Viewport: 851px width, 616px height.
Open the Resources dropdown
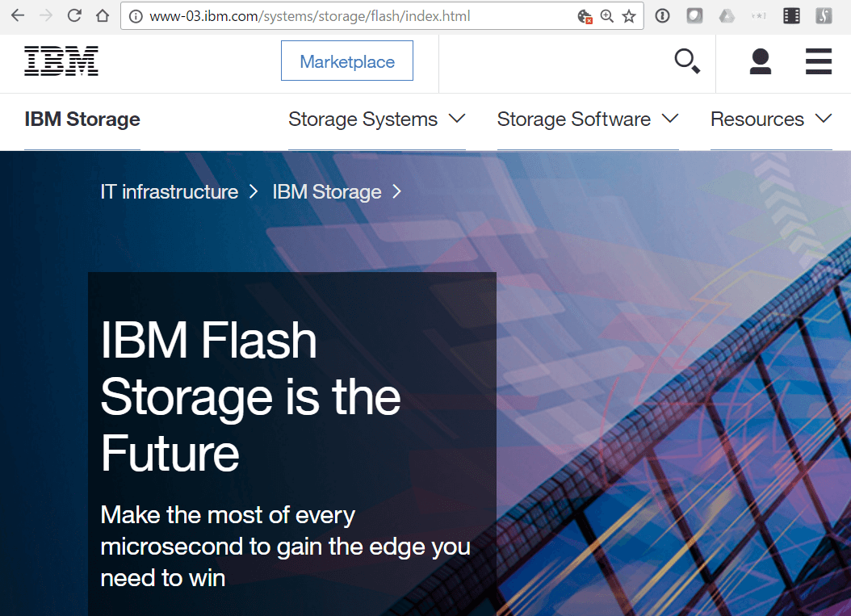point(770,119)
